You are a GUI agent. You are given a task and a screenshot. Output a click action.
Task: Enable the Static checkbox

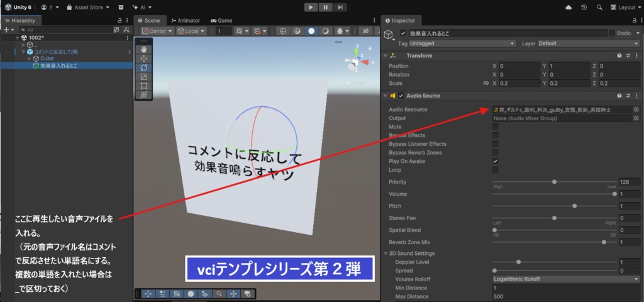pos(613,34)
